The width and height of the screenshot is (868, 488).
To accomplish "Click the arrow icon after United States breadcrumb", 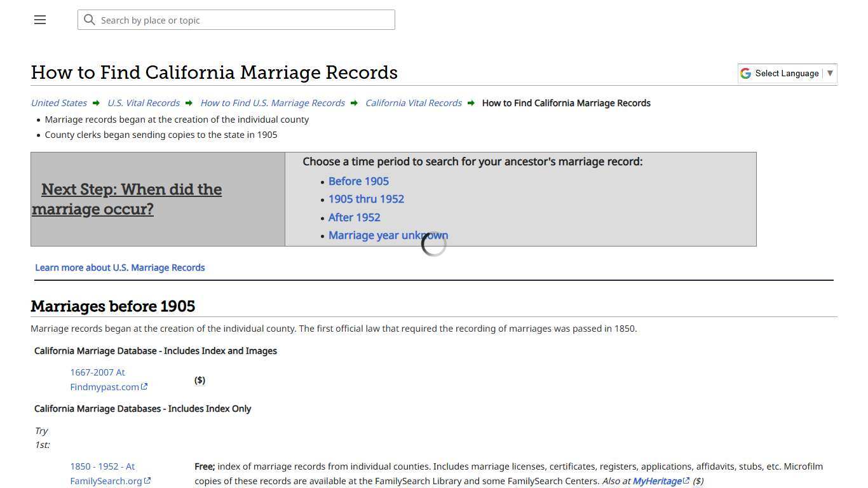I will (x=96, y=102).
